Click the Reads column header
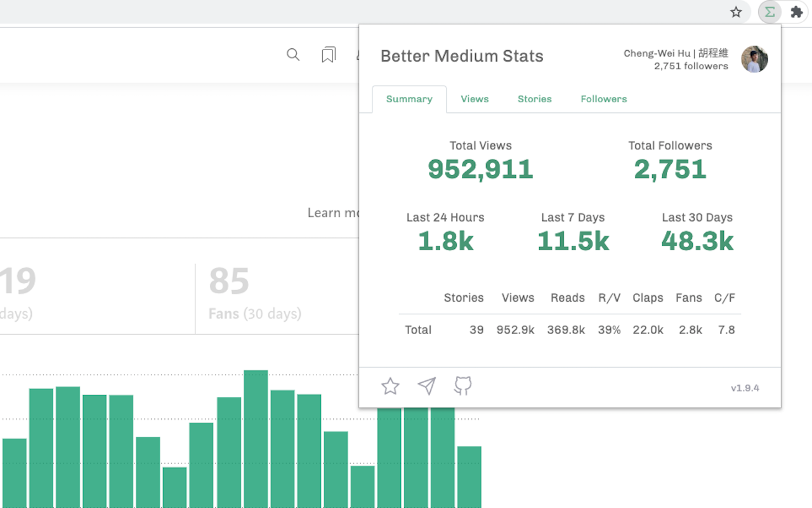The image size is (812, 508). tap(568, 298)
